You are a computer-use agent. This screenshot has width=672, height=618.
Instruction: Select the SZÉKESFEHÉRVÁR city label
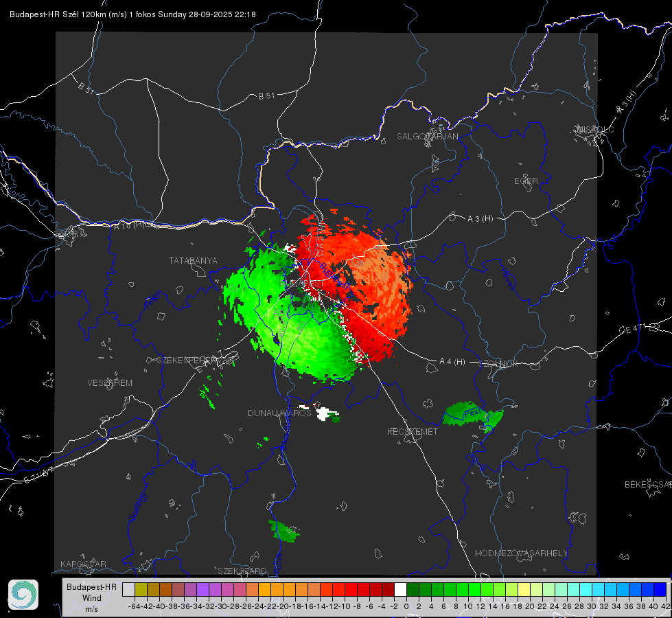[197, 360]
